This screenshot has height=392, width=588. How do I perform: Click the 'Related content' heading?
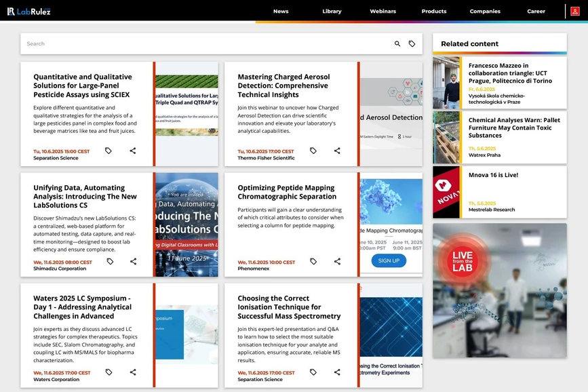coord(469,44)
